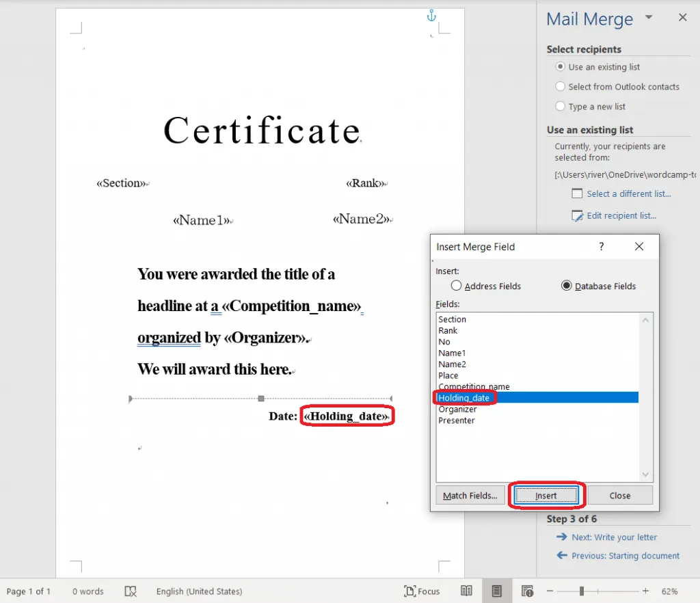This screenshot has height=603, width=700.
Task: Click the fields list scroll down arrow
Action: 646,474
